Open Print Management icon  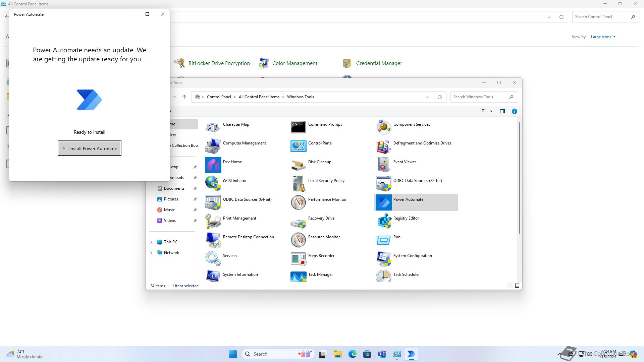(213, 221)
